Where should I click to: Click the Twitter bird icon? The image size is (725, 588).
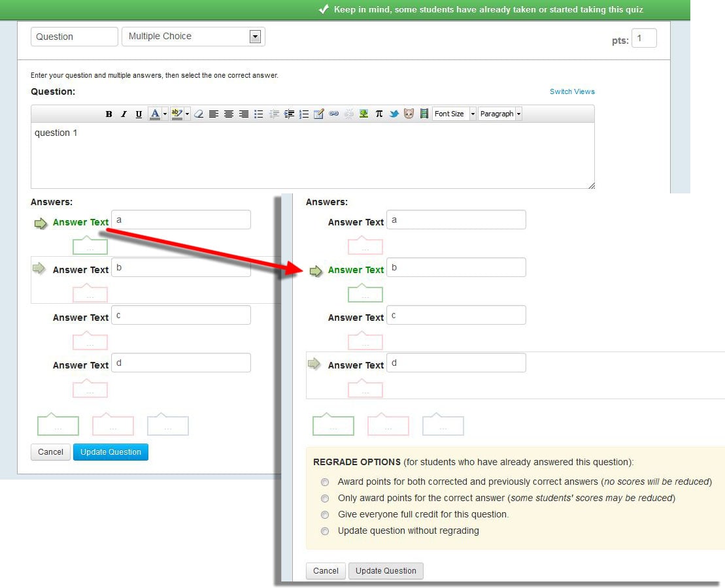pos(394,114)
